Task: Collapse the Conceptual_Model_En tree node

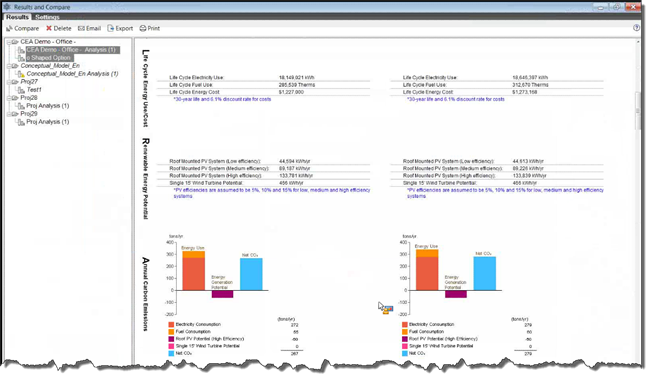Action: tap(8, 66)
